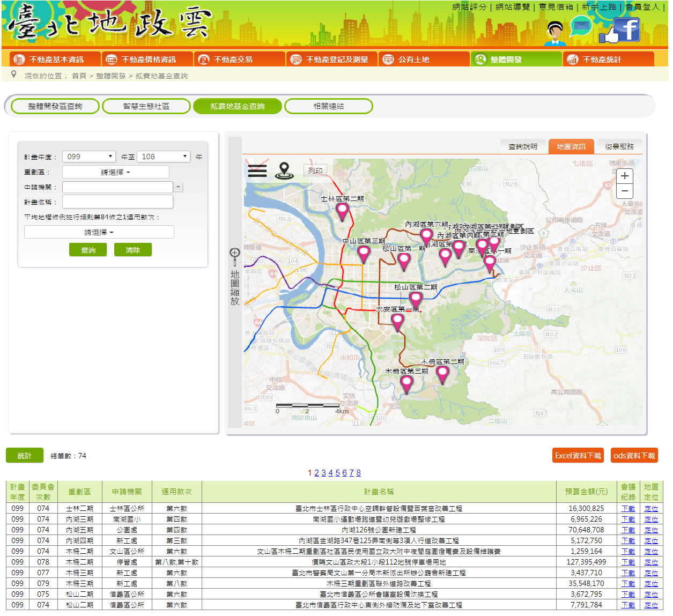This screenshot has width=673, height=616.
Task: Zoom out with the map minus button
Action: pyautogui.click(x=625, y=191)
